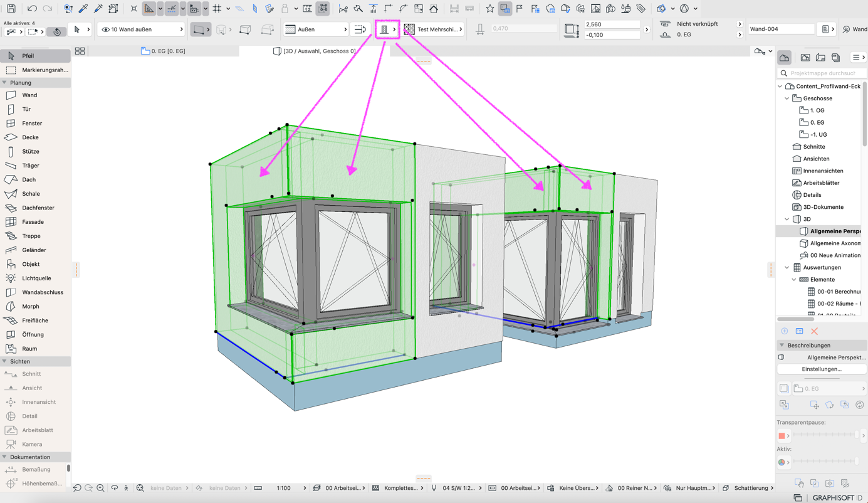Adjust the Aktiv intensity slider
The image size is (868, 503).
[826, 462]
